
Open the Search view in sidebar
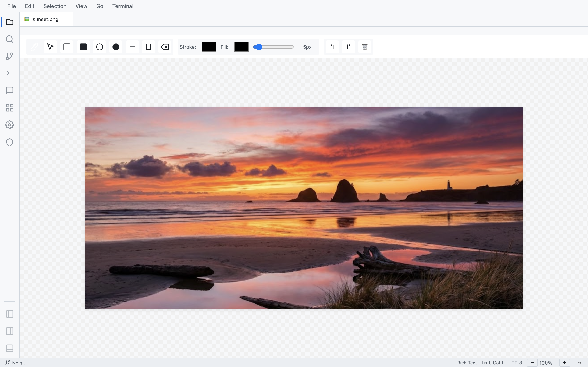[9, 39]
